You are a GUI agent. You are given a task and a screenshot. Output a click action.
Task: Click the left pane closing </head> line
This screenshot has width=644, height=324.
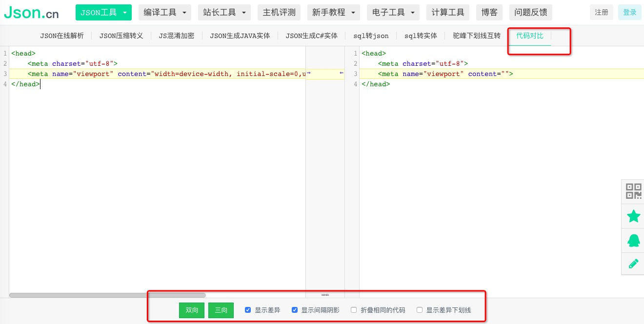25,84
